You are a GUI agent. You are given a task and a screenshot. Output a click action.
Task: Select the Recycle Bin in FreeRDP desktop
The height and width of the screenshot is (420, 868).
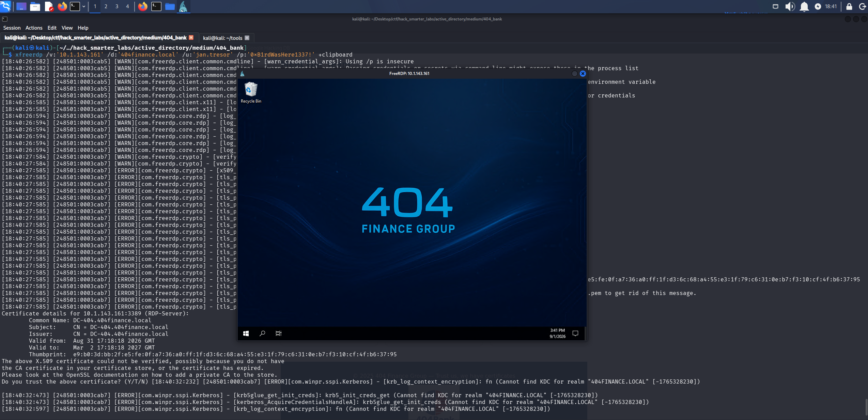[x=251, y=92]
